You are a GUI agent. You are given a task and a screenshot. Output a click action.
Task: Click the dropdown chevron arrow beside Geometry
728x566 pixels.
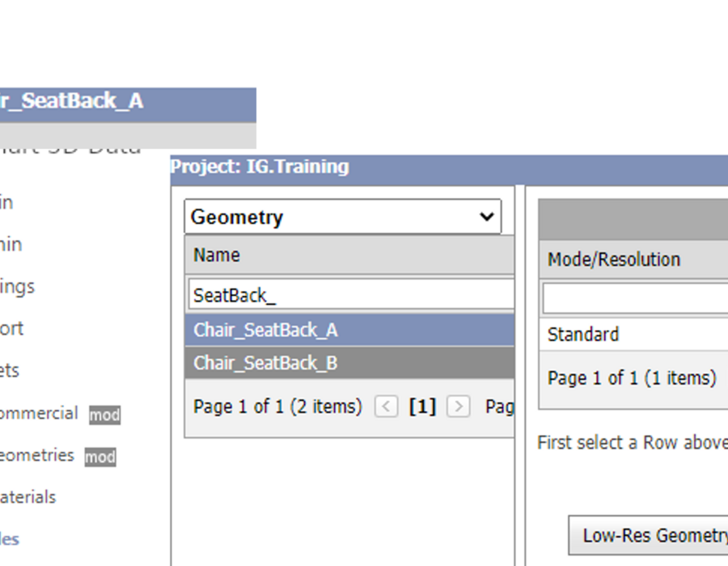click(x=487, y=217)
